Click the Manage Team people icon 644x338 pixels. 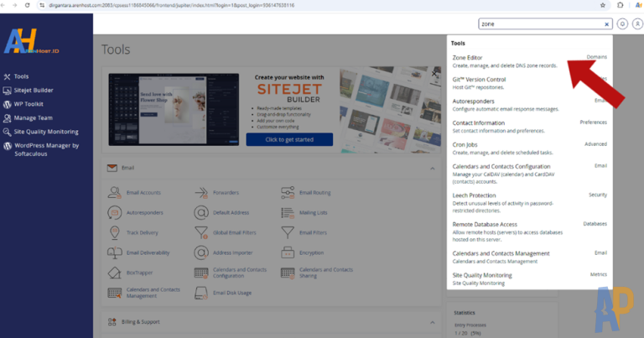point(7,118)
